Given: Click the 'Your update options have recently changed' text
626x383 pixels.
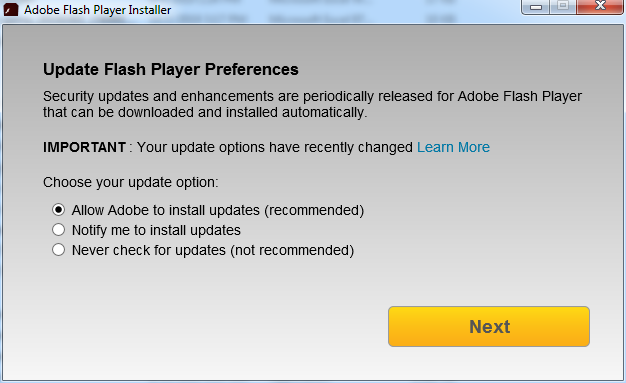Looking at the screenshot, I should point(275,147).
